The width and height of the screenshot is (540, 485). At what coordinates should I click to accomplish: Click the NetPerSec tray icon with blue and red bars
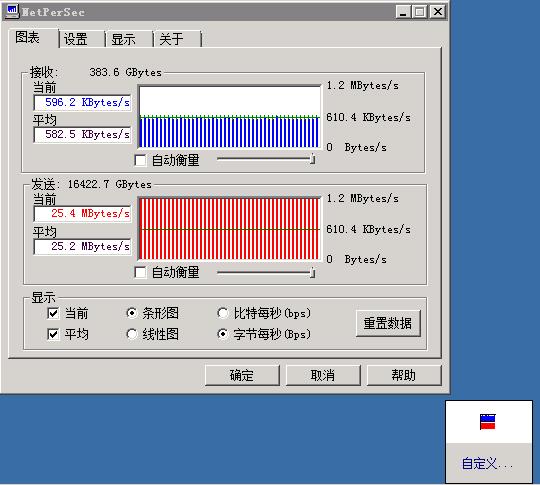(x=487, y=422)
